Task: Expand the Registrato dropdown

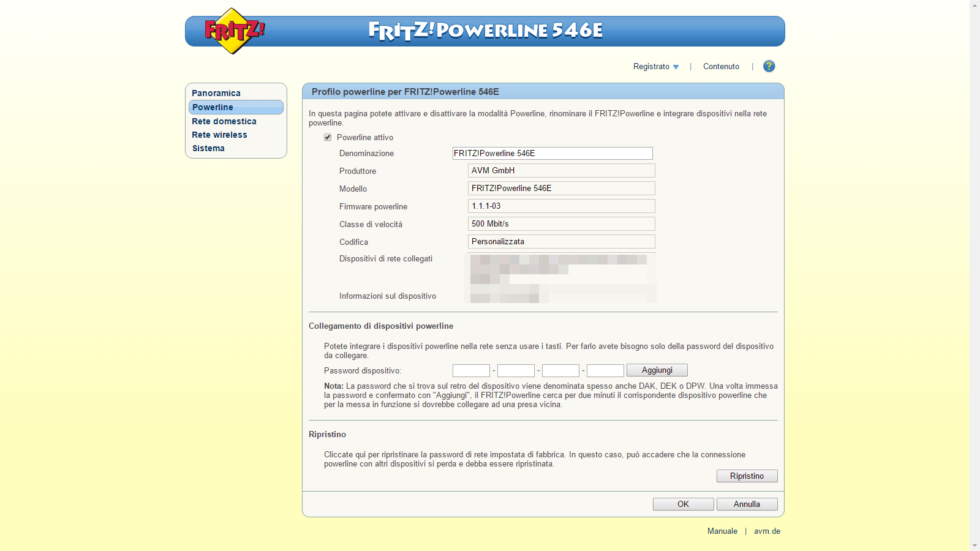Action: pyautogui.click(x=655, y=67)
